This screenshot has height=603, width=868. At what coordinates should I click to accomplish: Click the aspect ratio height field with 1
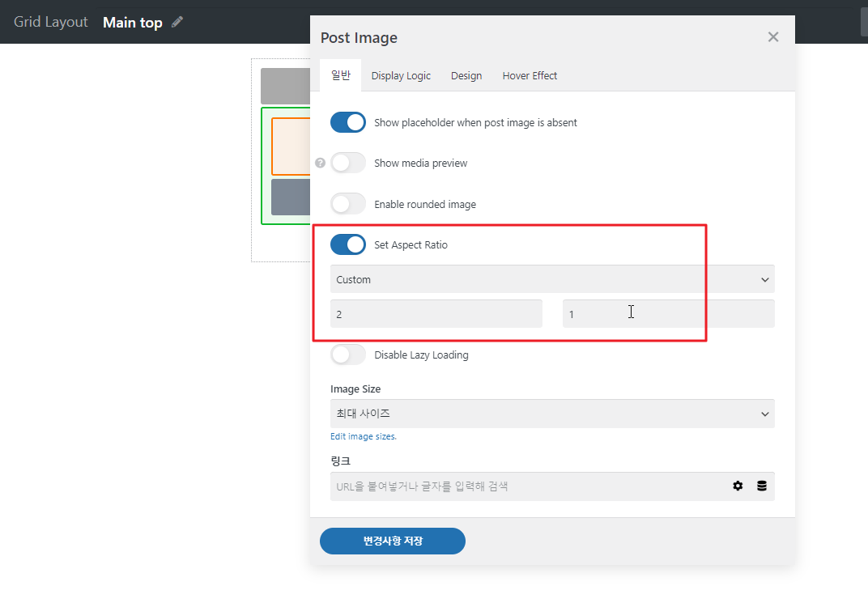(x=669, y=314)
